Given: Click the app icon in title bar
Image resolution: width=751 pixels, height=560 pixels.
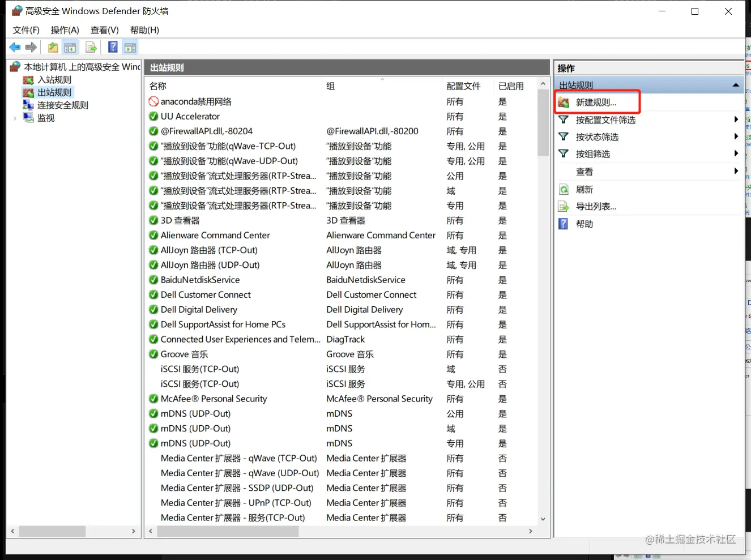Looking at the screenshot, I should (x=17, y=11).
